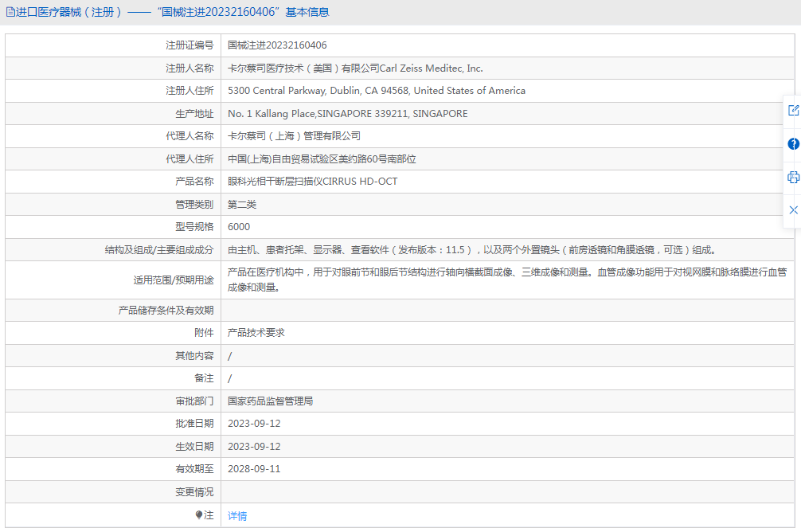Click the 注册人名称 label

pos(190,68)
